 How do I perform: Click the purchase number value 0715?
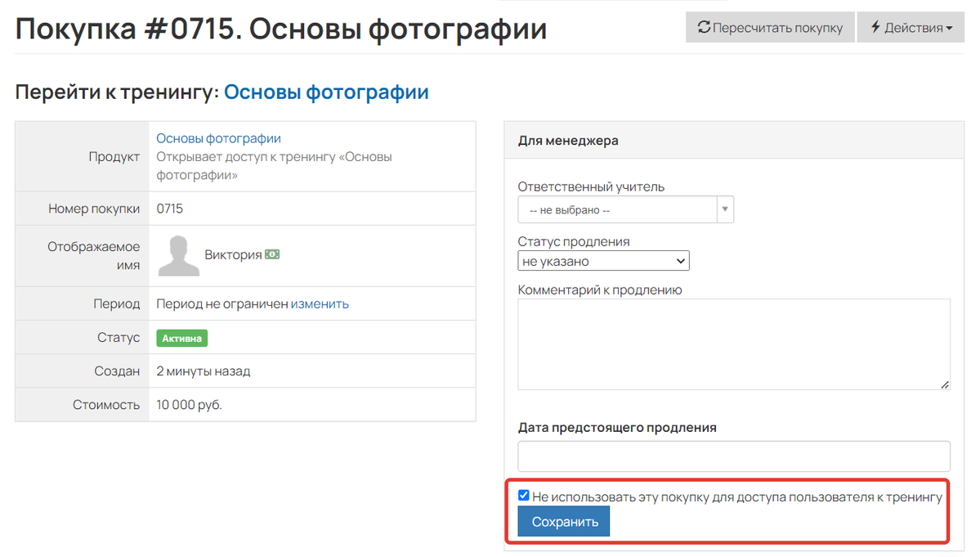(x=169, y=209)
